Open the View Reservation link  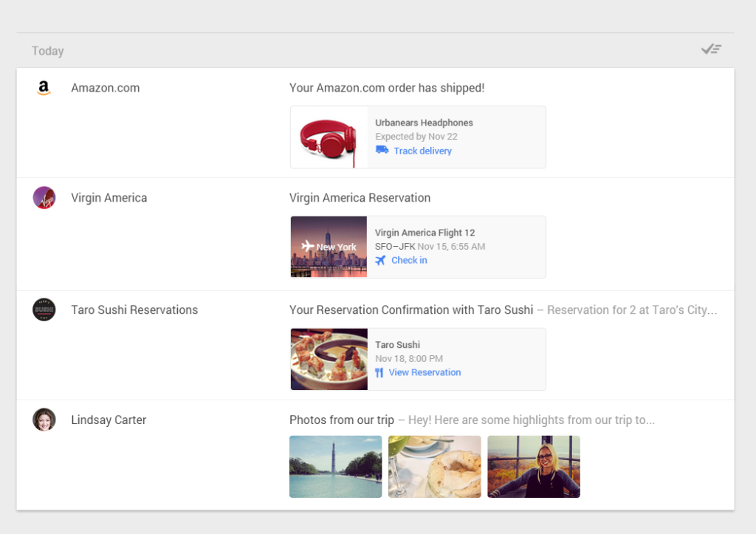(425, 372)
